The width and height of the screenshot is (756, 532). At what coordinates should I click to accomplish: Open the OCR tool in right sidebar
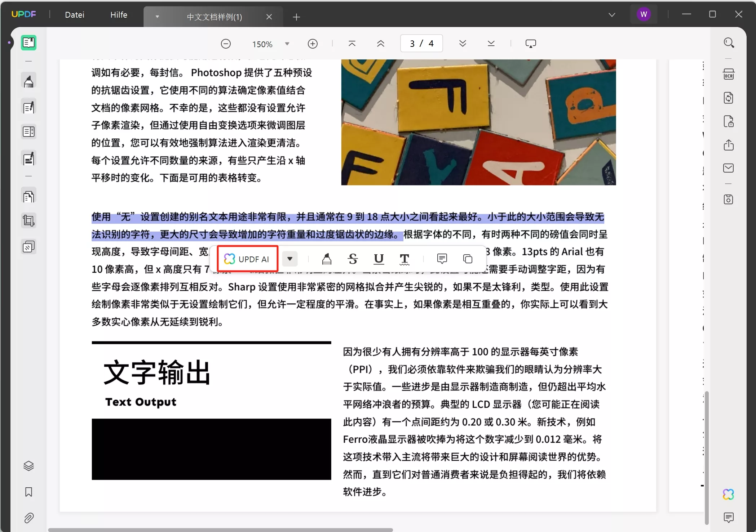click(x=729, y=75)
